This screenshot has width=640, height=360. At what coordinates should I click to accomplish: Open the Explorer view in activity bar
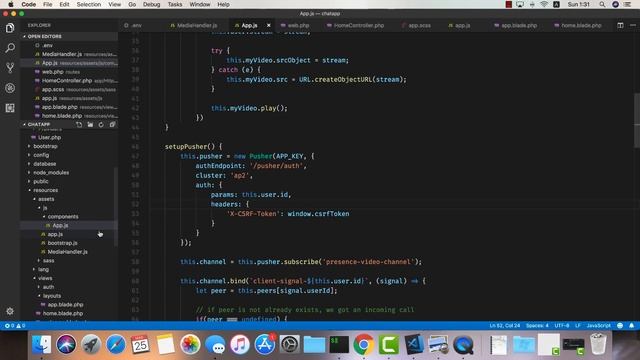pos(10,28)
